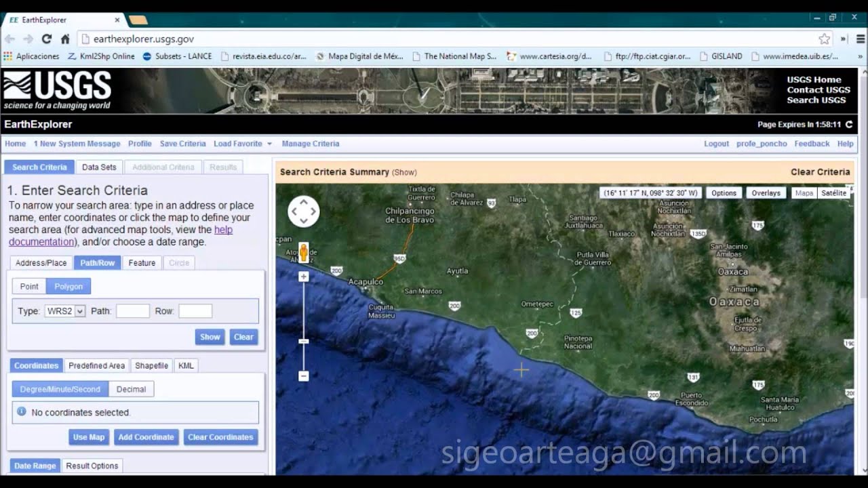
Task: Click the map zoom slider handle
Action: tap(304, 342)
